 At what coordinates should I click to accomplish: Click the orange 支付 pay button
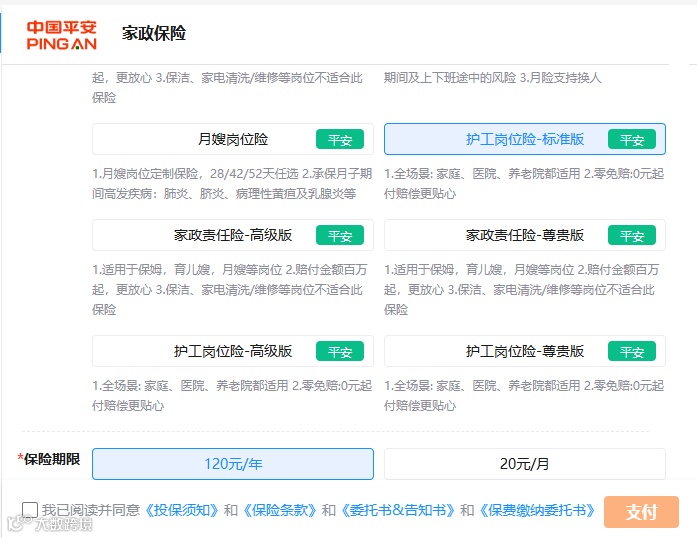(641, 512)
